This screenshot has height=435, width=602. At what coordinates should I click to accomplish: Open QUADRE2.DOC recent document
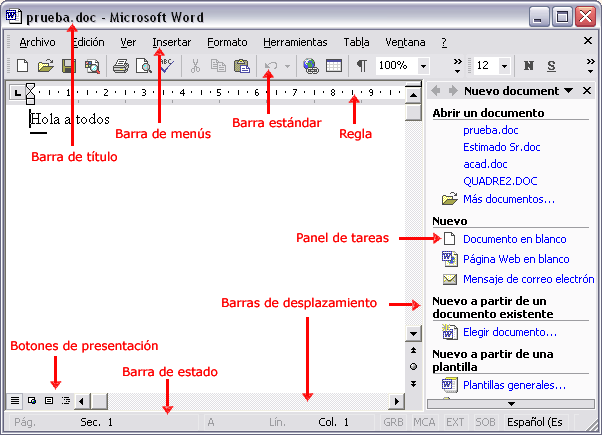tap(500, 181)
